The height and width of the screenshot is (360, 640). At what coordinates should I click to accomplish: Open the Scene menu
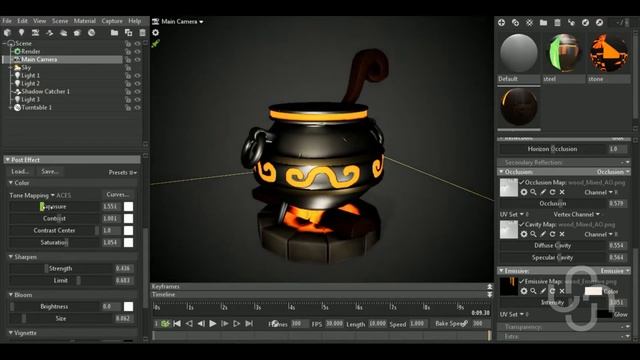pyautogui.click(x=60, y=21)
